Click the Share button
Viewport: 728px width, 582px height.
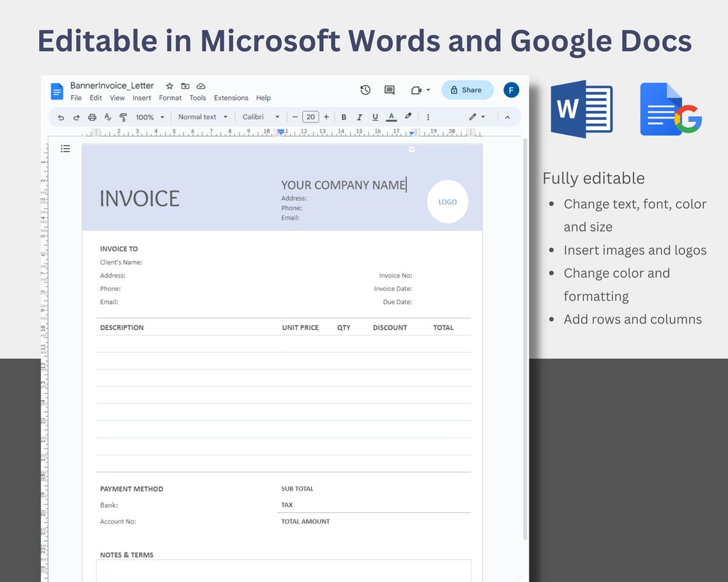click(467, 90)
